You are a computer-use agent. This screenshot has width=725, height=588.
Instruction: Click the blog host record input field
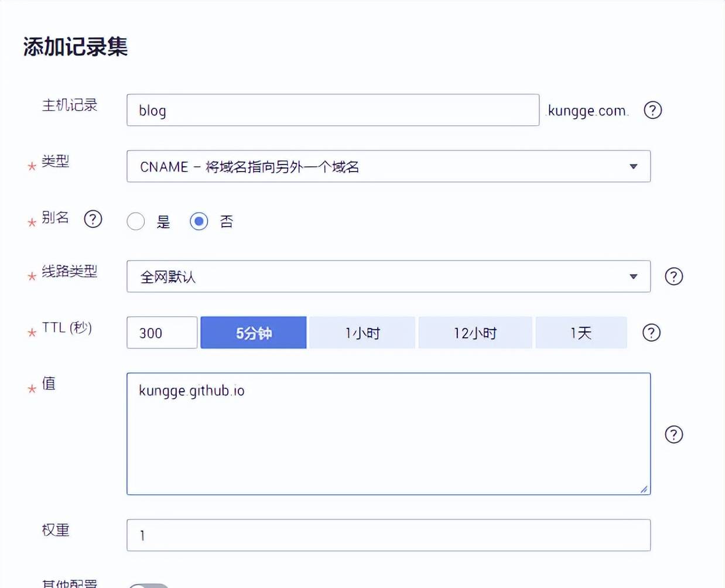pos(333,110)
